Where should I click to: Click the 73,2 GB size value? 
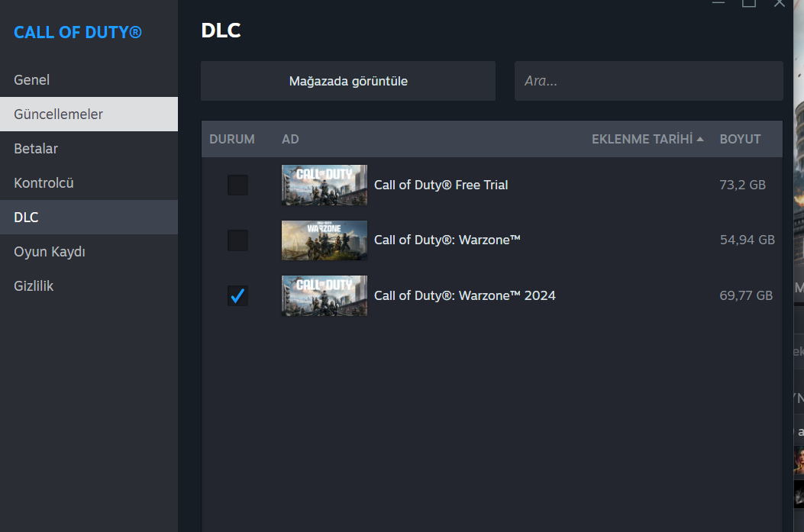click(742, 185)
